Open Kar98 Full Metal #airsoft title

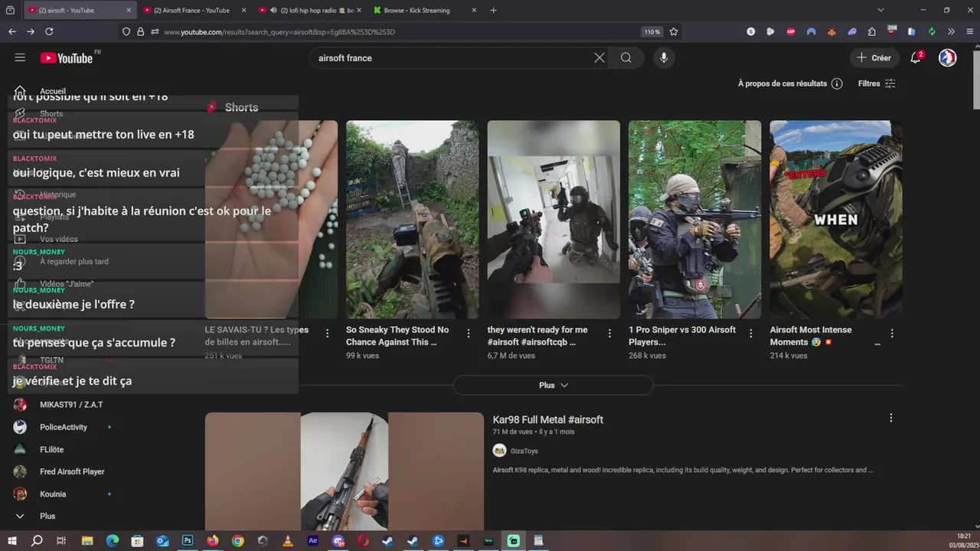pos(547,419)
